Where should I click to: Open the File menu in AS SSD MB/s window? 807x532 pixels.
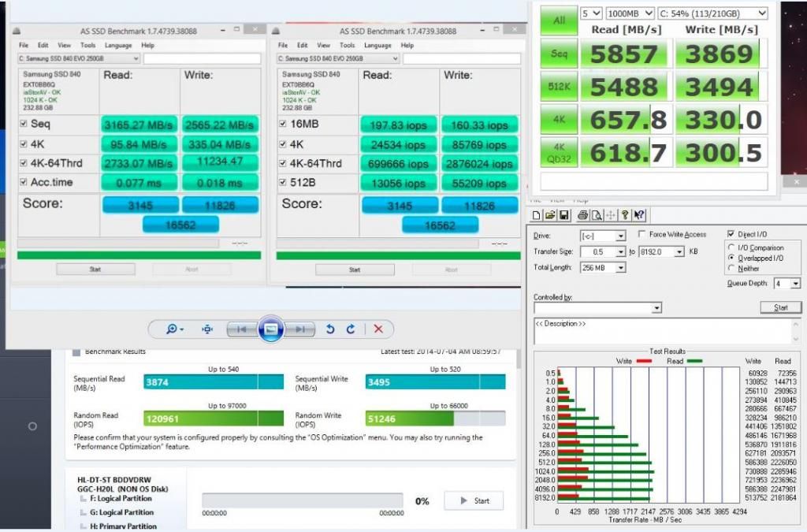tap(24, 45)
